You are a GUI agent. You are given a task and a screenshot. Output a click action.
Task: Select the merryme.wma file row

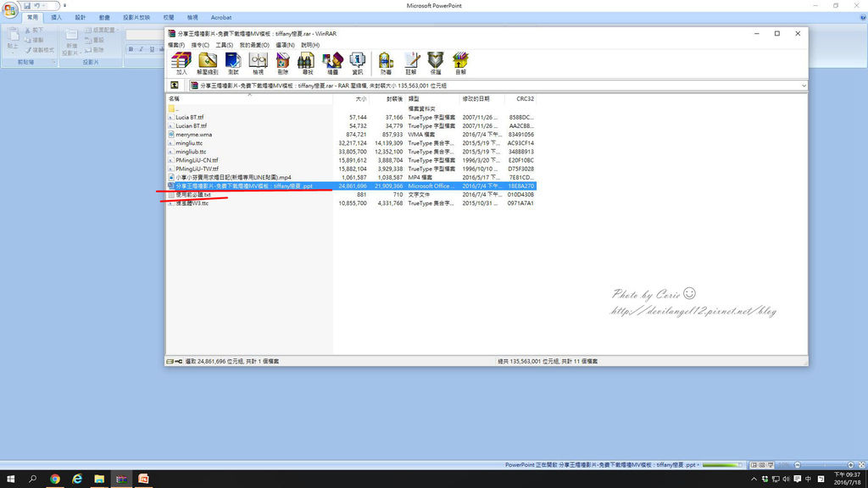(352, 135)
